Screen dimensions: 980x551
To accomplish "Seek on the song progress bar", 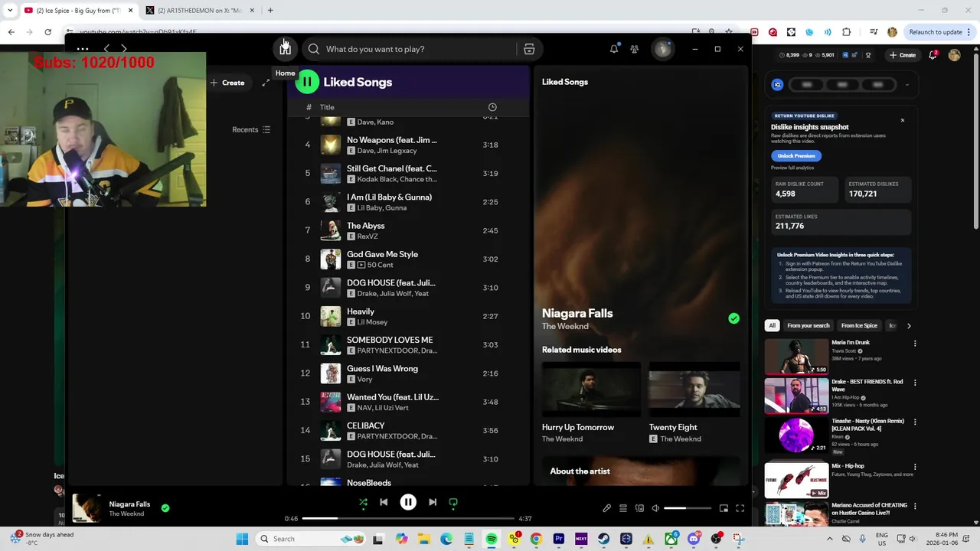I will pyautogui.click(x=408, y=519).
